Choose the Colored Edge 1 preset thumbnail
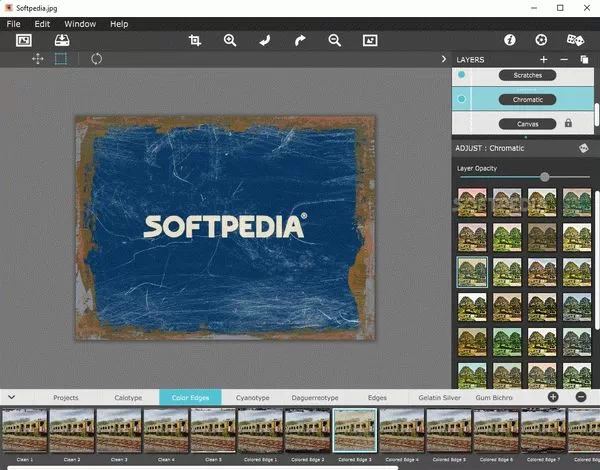Image resolution: width=600 pixels, height=470 pixels. pos(260,431)
